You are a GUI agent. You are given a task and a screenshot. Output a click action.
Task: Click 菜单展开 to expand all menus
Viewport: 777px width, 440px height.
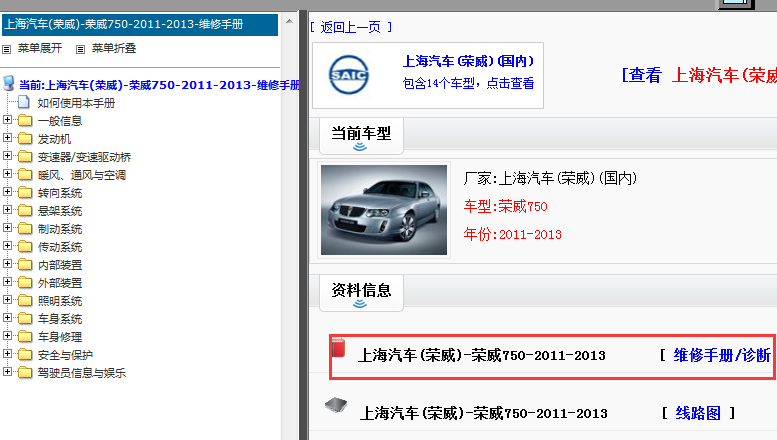[40, 48]
